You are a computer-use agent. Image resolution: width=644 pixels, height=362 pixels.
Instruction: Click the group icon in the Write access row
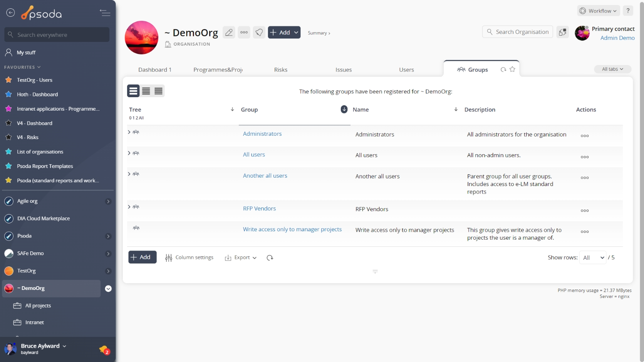pyautogui.click(x=136, y=228)
